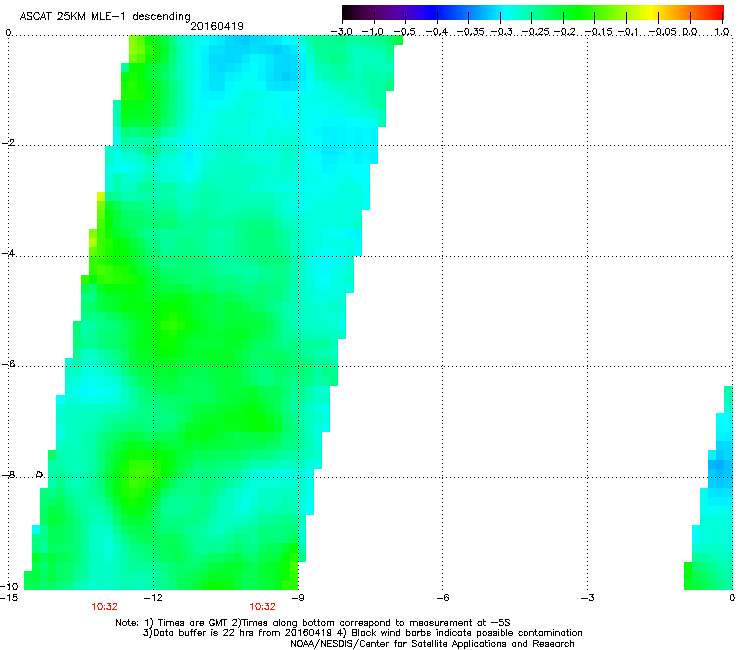The image size is (740, 650).
Task: Click the date label 20160419 under the title
Action: pyautogui.click(x=217, y=26)
